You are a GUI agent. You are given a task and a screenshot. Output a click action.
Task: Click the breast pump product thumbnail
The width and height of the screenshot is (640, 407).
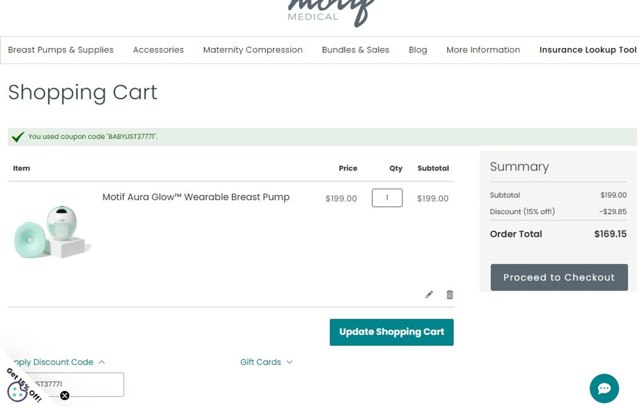coord(51,231)
